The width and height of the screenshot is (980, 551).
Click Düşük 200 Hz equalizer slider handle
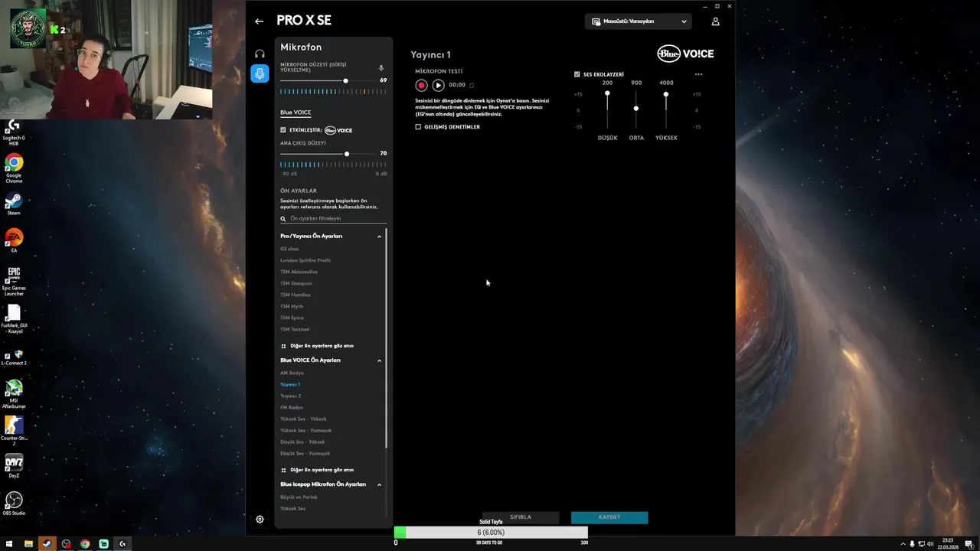(x=607, y=93)
